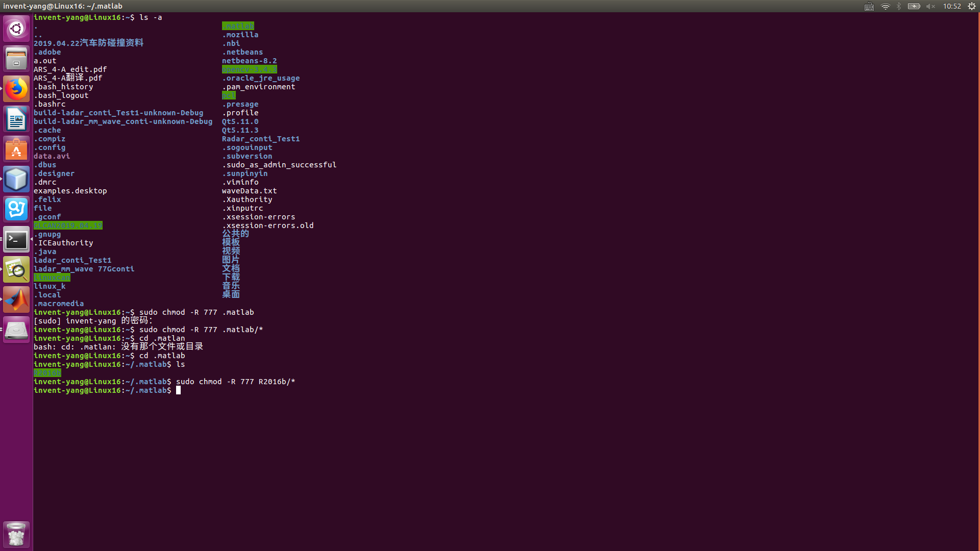Open the keyboard input method indicator

tap(869, 6)
